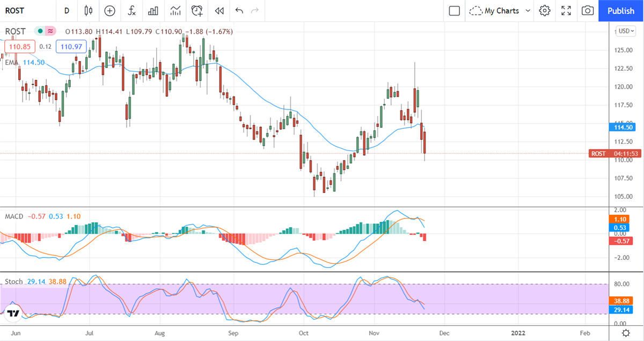Take a chart snapshot with the camera icon

(x=588, y=11)
